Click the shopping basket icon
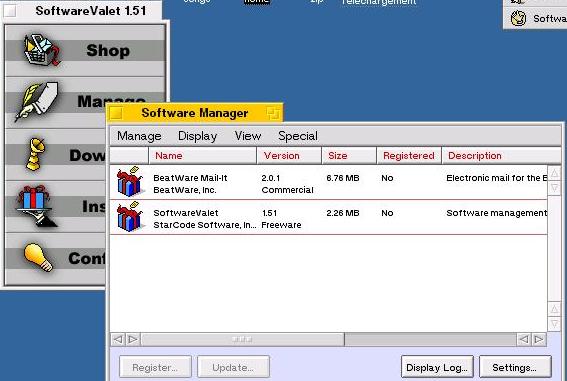Viewport: 567px width, 381px height. pyautogui.click(x=42, y=50)
